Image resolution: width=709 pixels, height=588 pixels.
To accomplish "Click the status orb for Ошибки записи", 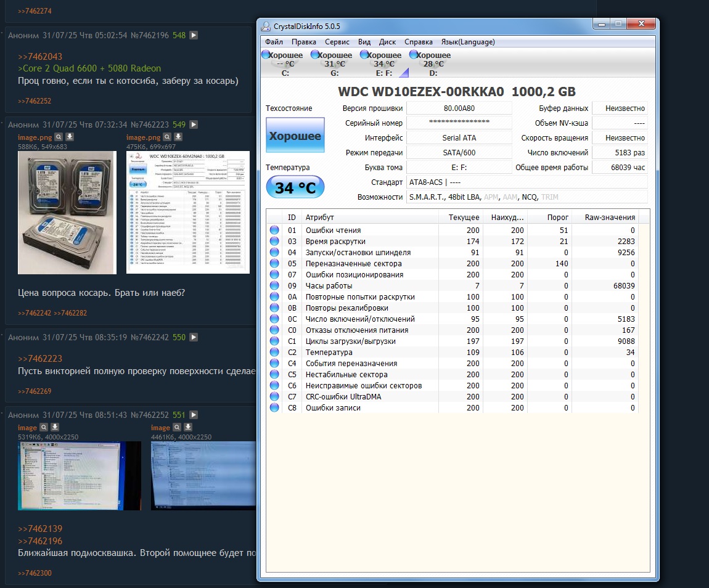I will coord(274,407).
